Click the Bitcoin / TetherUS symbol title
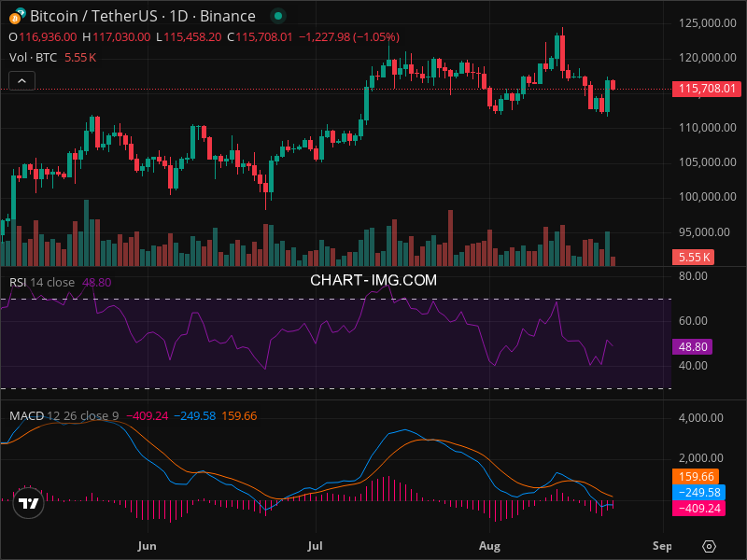The image size is (747, 560). [x=142, y=16]
